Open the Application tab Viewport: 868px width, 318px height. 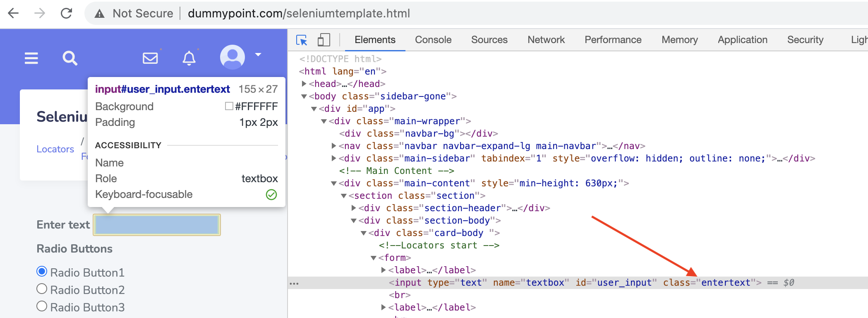pyautogui.click(x=743, y=40)
